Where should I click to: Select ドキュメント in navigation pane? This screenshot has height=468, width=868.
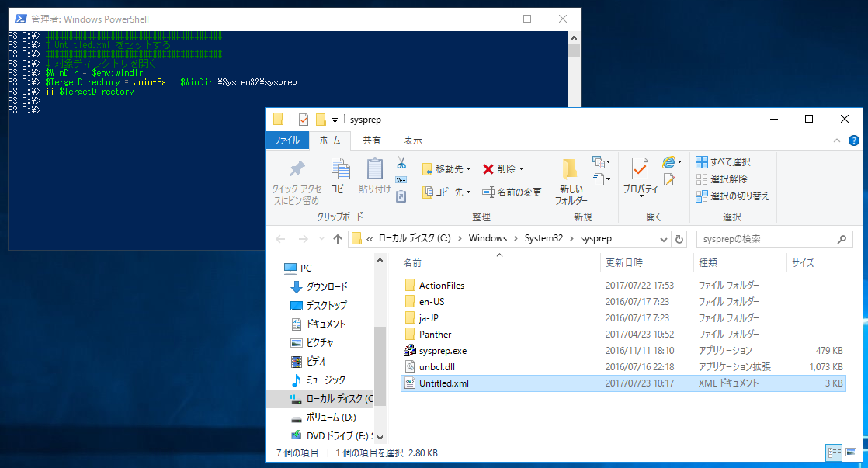point(318,324)
